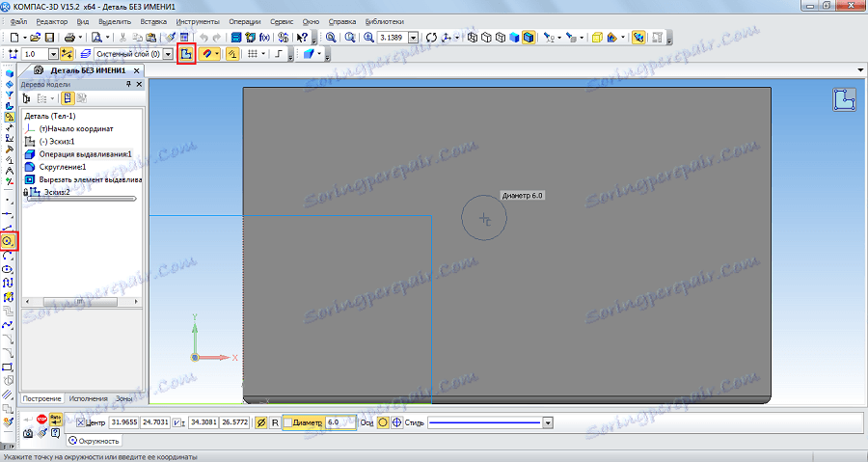Select Эскиз:1 in the model tree
The width and height of the screenshot is (868, 462).
tap(50, 142)
